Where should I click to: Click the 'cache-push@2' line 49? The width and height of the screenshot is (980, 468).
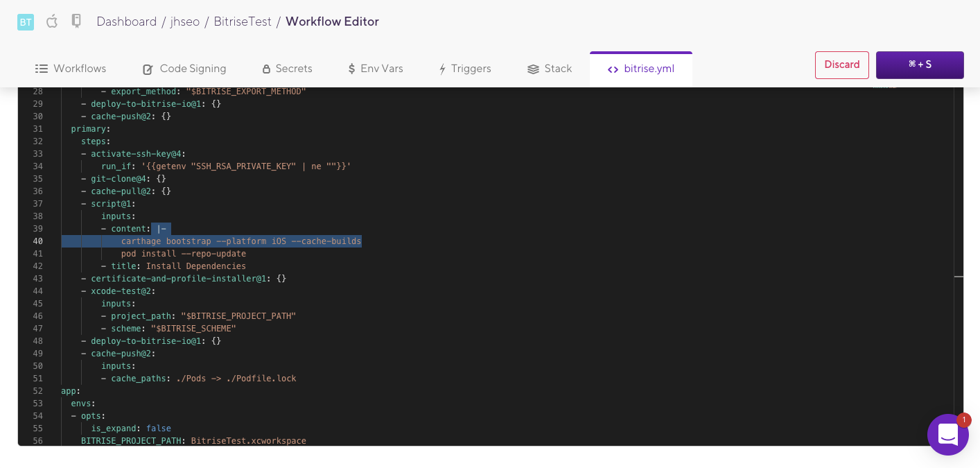(118, 354)
